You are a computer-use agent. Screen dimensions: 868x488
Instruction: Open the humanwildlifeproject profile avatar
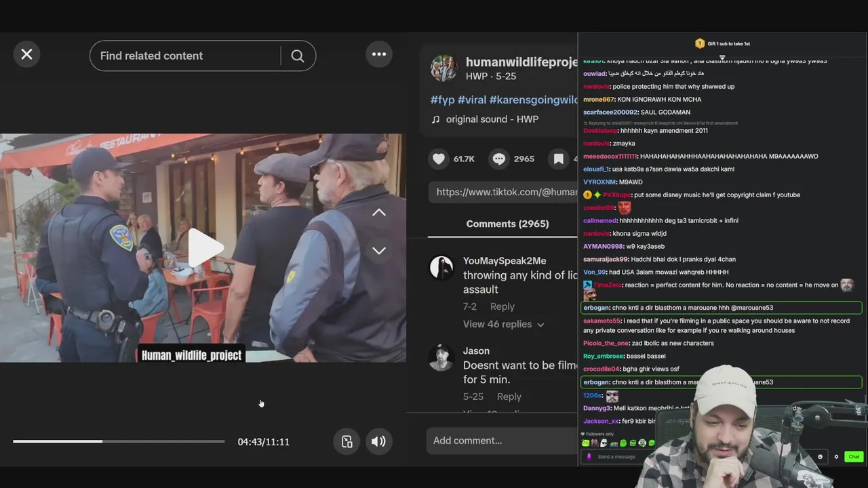443,68
